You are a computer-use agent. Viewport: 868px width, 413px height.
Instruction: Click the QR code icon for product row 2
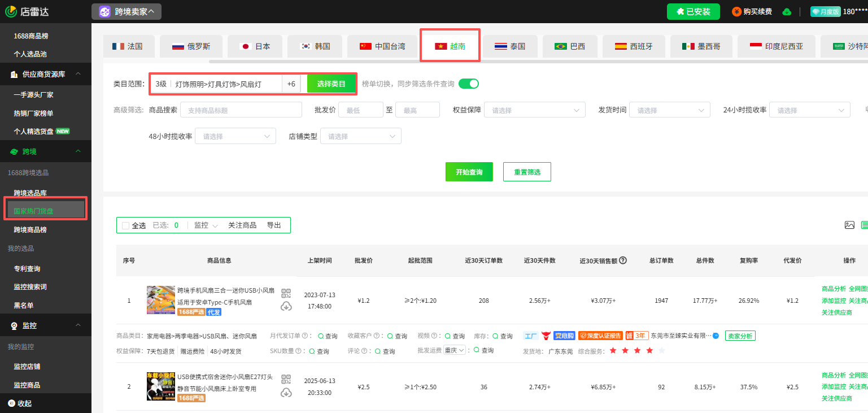[286, 379]
